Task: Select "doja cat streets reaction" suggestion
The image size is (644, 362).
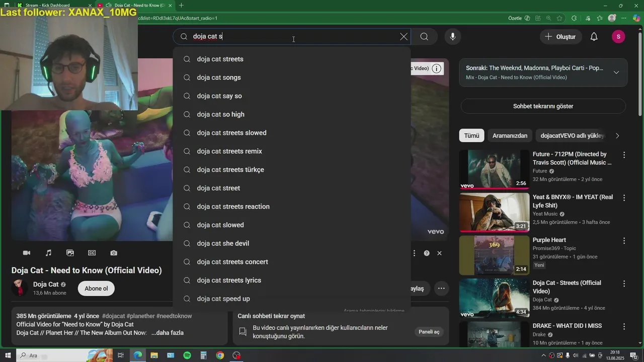Action: [292, 207]
